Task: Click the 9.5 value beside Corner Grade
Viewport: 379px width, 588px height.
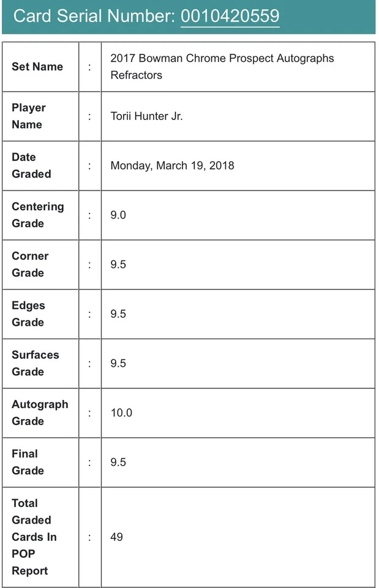Action: [x=118, y=265]
